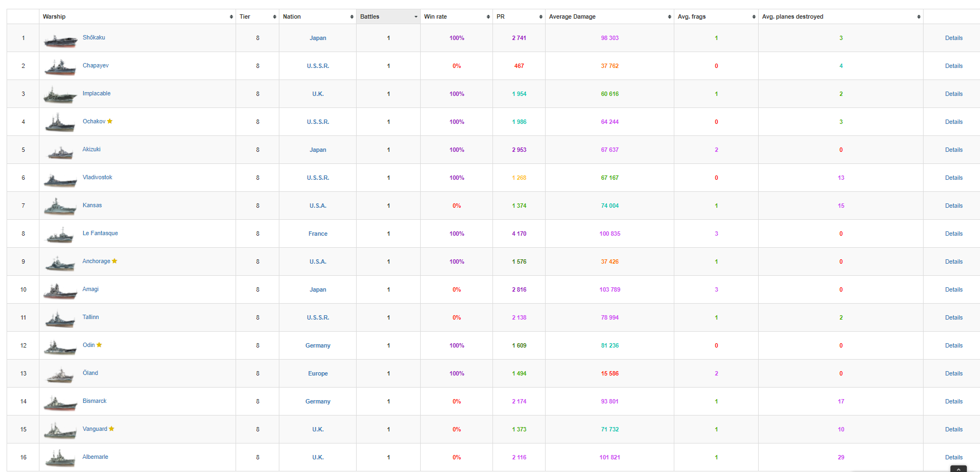This screenshot has height=472, width=980.
Task: Sort by Win rate column header
Action: point(456,16)
